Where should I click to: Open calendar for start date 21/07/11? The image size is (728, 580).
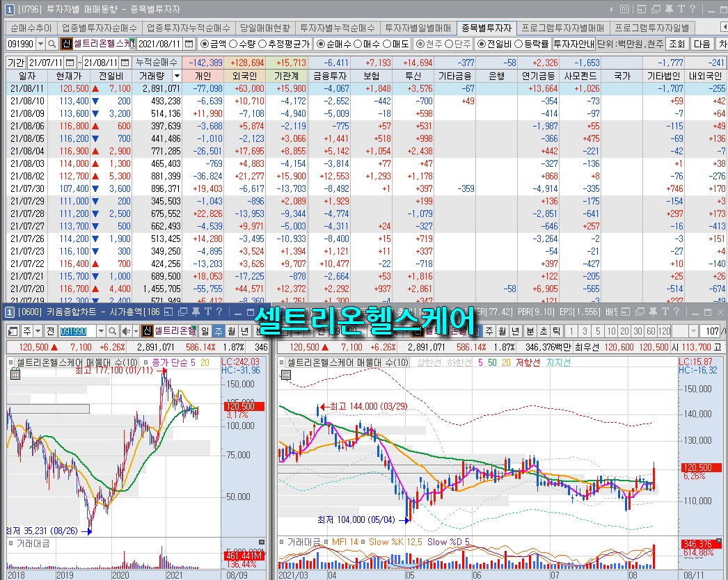[x=70, y=62]
